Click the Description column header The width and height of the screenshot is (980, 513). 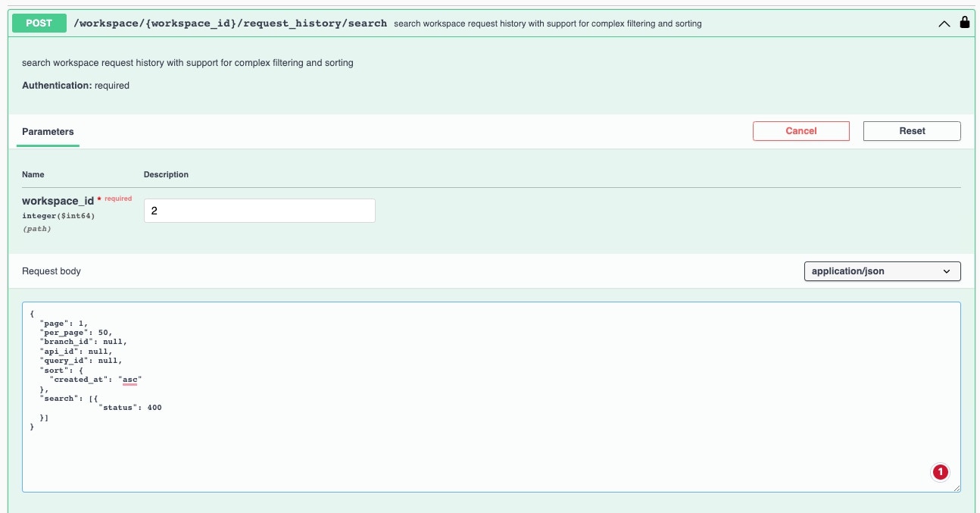166,174
